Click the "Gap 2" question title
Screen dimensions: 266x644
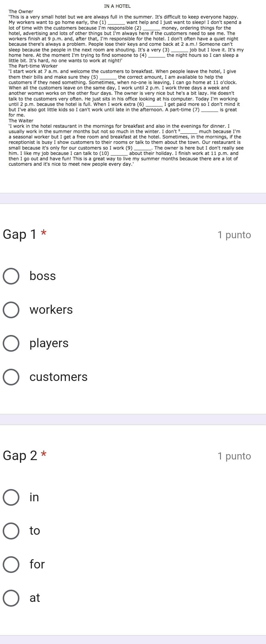(x=20, y=456)
